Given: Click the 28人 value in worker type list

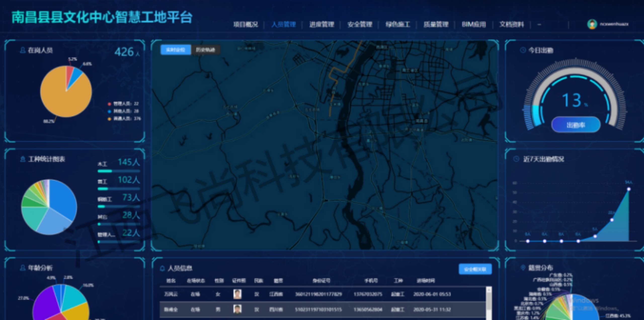Looking at the screenshot, I should (131, 215).
